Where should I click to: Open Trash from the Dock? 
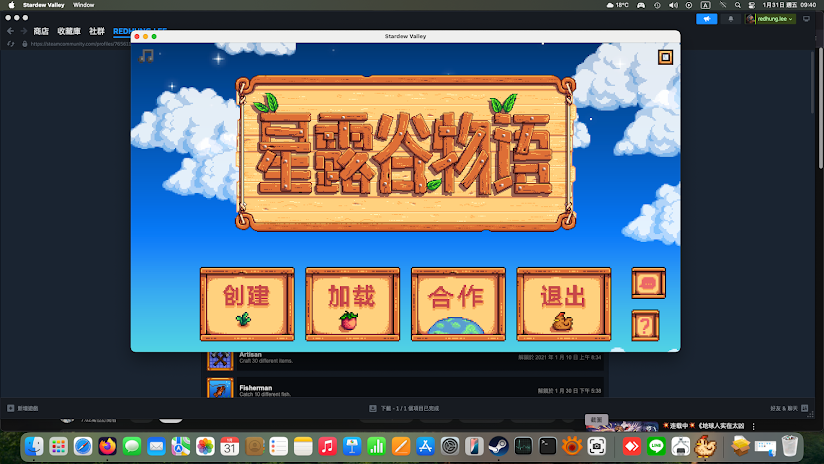(790, 447)
